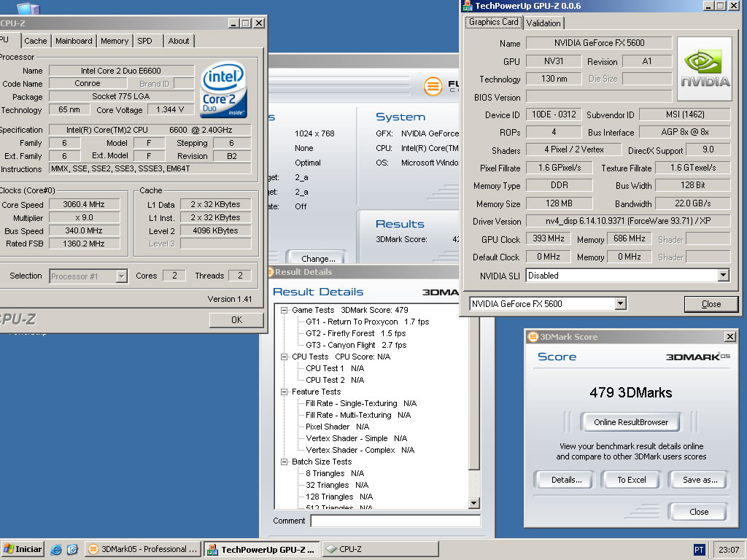Select 128 Triangles row

tap(339, 497)
